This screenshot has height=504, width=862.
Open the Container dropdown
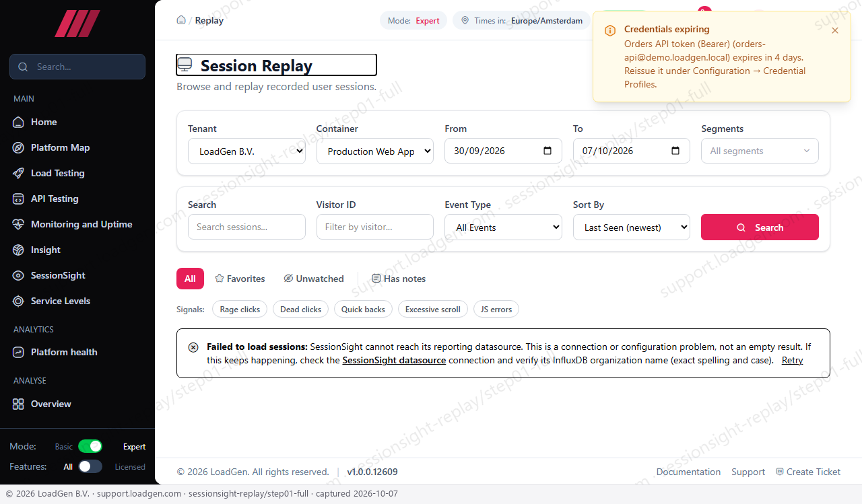click(375, 151)
